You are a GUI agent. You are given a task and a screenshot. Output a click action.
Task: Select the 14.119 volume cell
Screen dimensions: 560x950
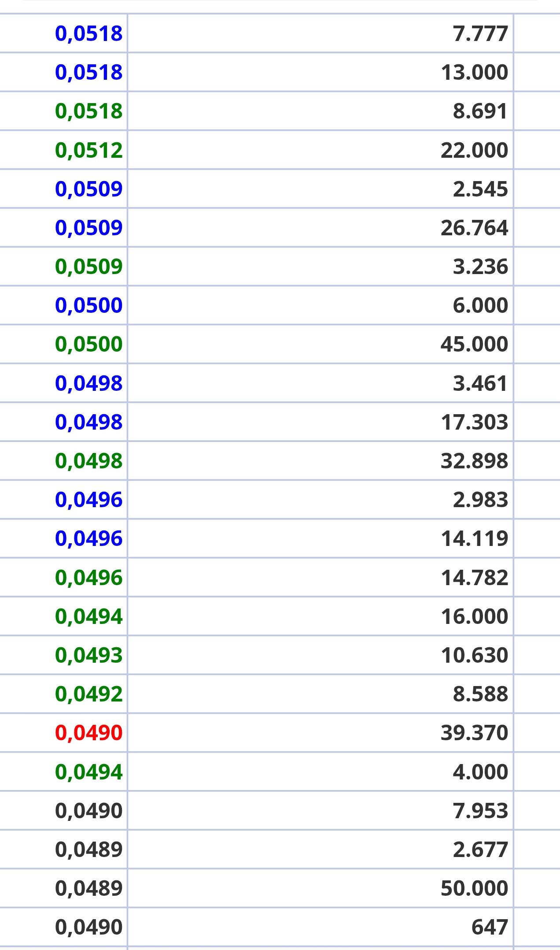click(321, 538)
